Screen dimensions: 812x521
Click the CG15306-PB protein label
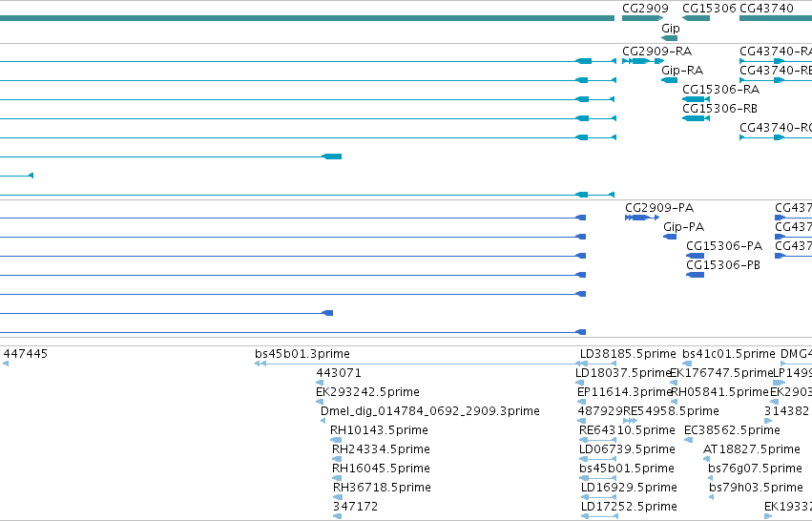coord(723,265)
